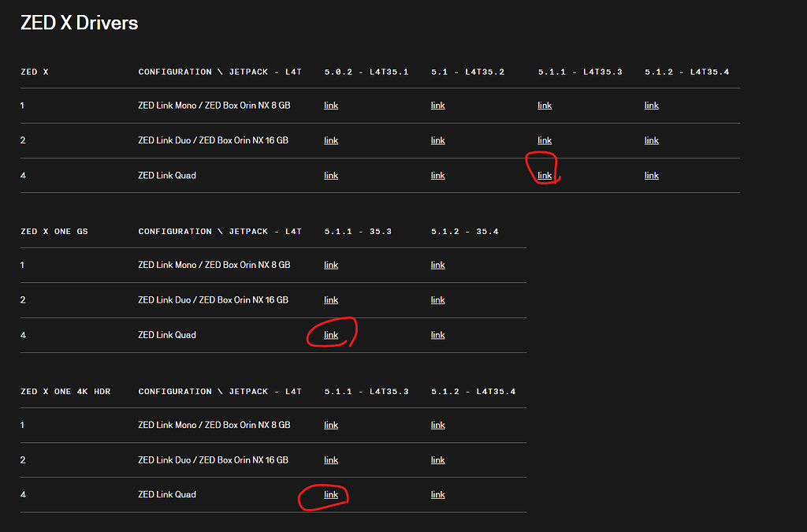
Task: Open ZED Link Duo 5.1.2 - L4T35.4 driver
Action: point(651,140)
